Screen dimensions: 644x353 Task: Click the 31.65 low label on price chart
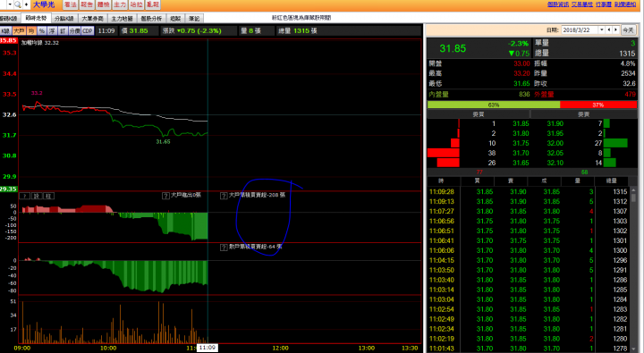163,141
